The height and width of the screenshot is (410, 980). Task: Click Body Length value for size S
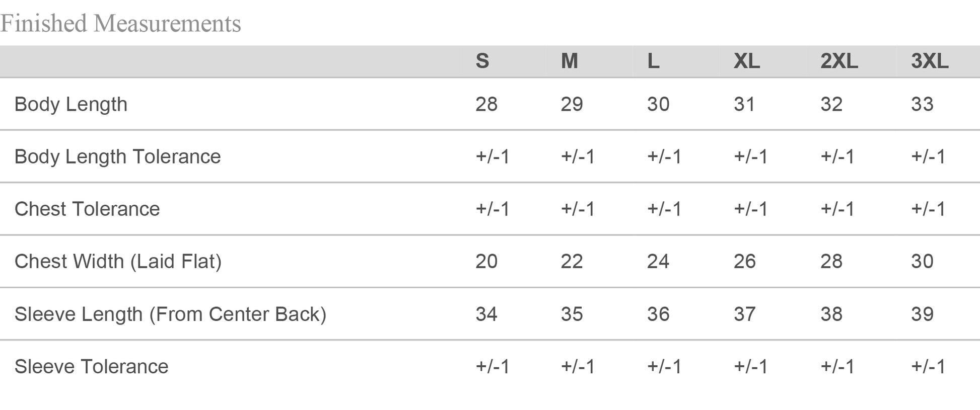pos(486,104)
